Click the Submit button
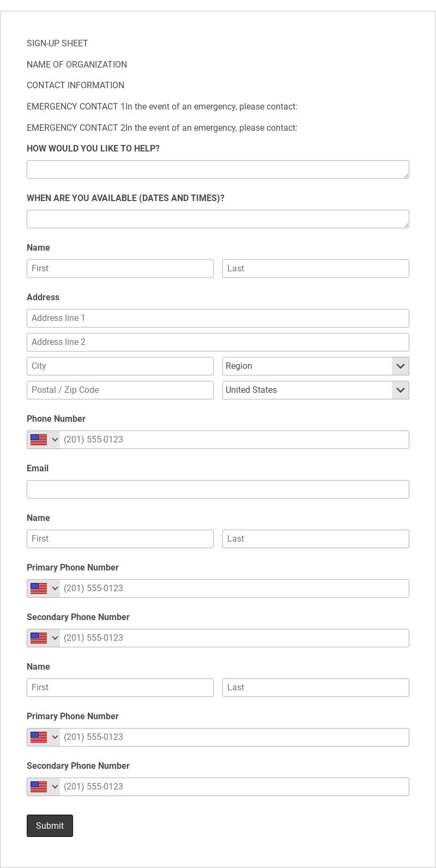 point(50,825)
